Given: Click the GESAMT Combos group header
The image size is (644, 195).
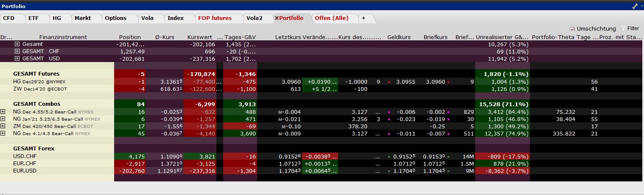Looking at the screenshot, I should click(x=37, y=104).
